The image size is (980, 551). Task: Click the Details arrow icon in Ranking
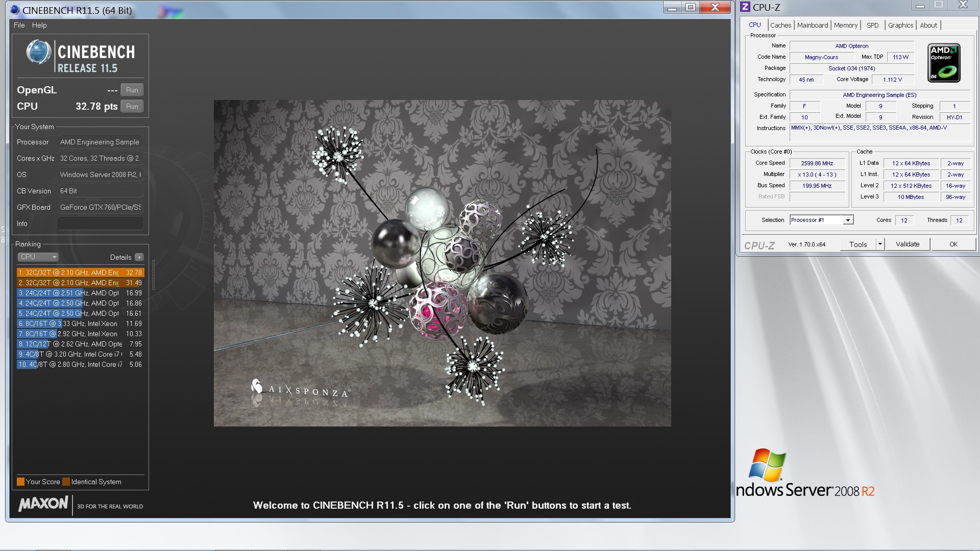pos(139,257)
